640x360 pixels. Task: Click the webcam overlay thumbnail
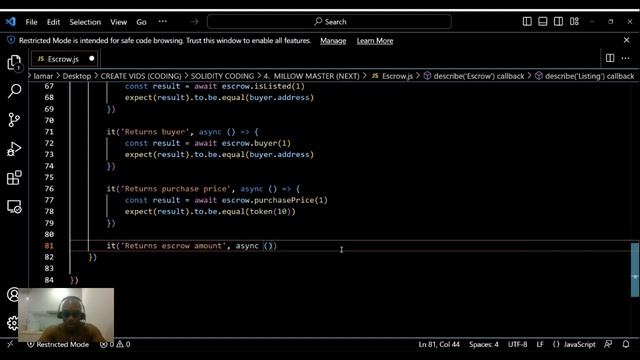(x=66, y=315)
